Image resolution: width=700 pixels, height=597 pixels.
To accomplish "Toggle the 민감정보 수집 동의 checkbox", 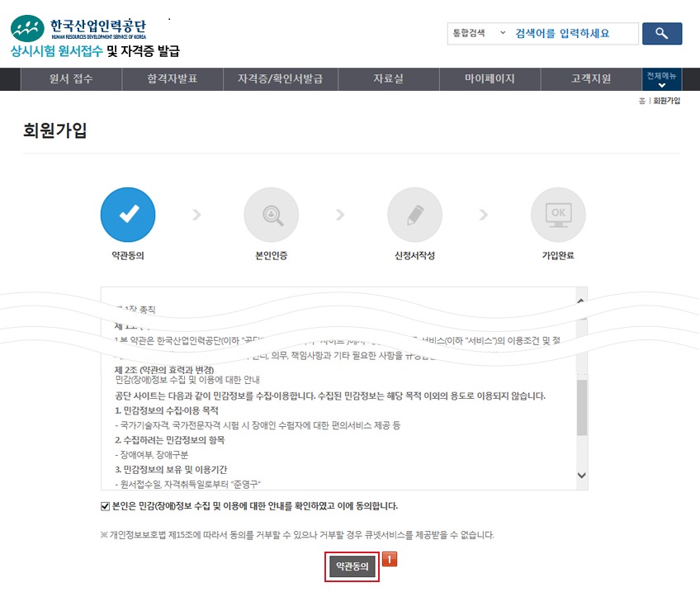I will [105, 505].
